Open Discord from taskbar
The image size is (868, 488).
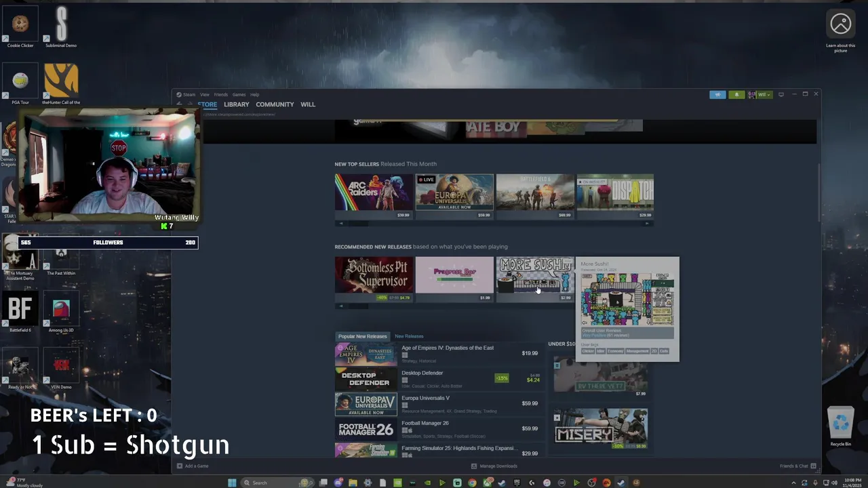pos(338,483)
